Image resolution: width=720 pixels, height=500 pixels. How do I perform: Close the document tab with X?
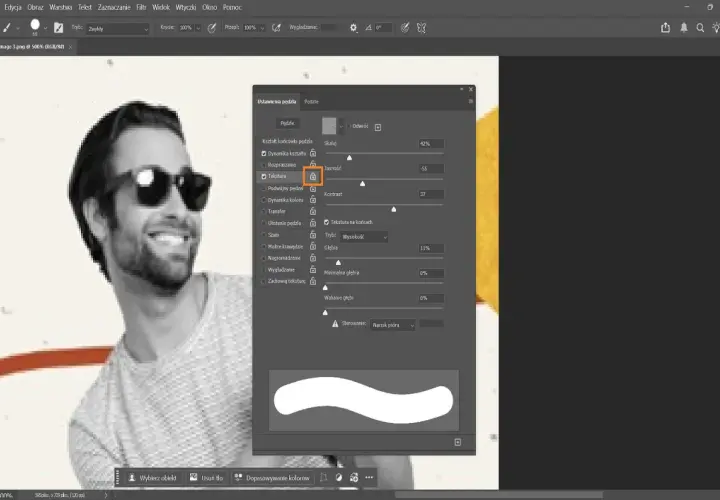(x=70, y=47)
